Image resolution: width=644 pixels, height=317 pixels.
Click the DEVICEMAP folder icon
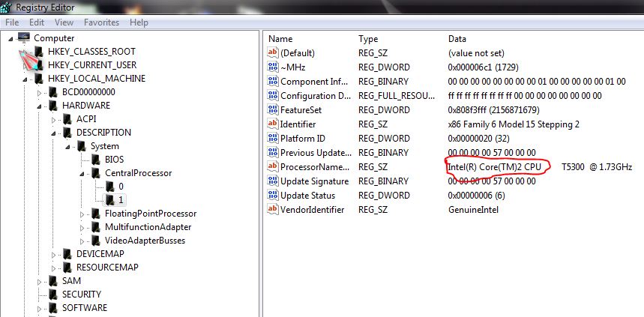tap(67, 254)
